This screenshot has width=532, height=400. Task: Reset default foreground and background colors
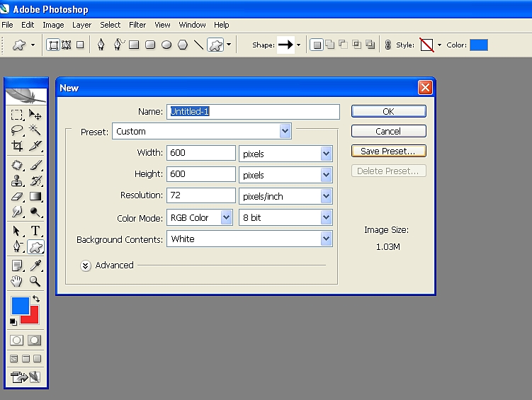click(13, 321)
